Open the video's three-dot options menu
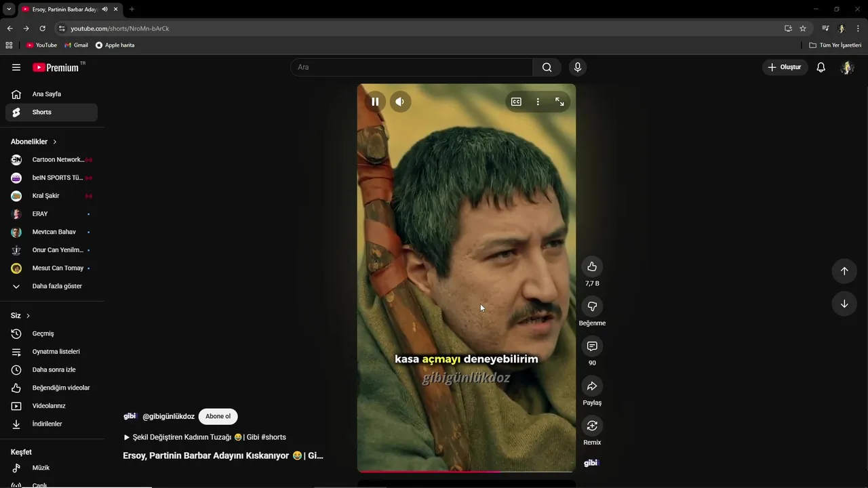The width and height of the screenshot is (868, 488). pyautogui.click(x=538, y=102)
